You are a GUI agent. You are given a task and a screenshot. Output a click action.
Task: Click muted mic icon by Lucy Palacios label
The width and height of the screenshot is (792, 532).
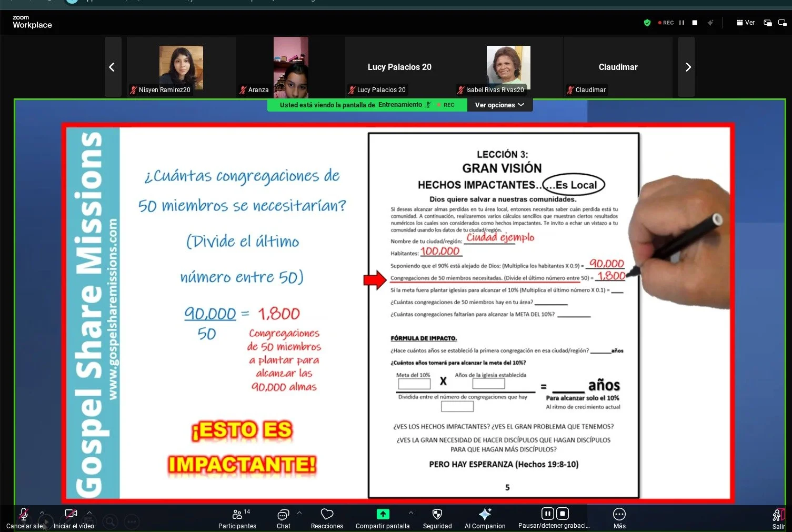point(352,90)
